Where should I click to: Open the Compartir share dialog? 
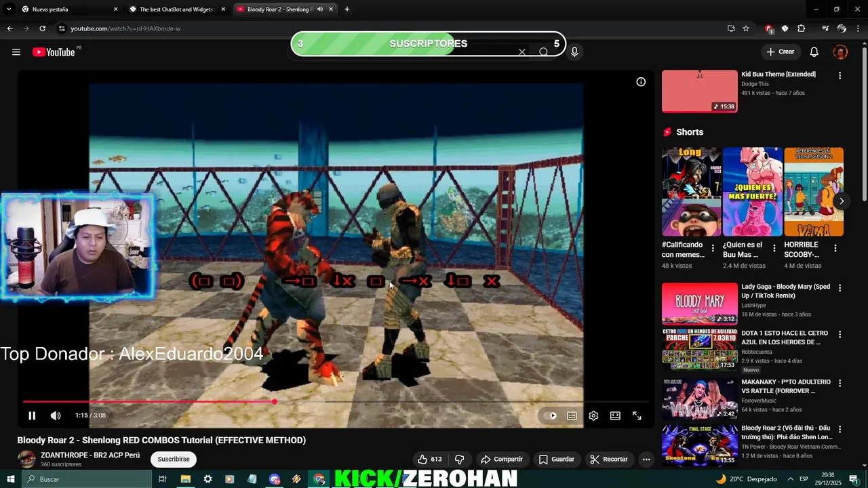coord(501,459)
